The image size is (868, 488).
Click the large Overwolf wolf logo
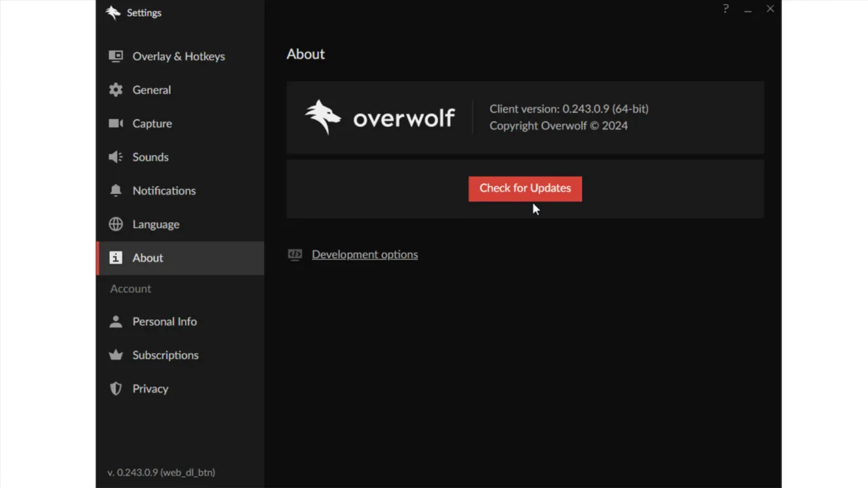(323, 117)
